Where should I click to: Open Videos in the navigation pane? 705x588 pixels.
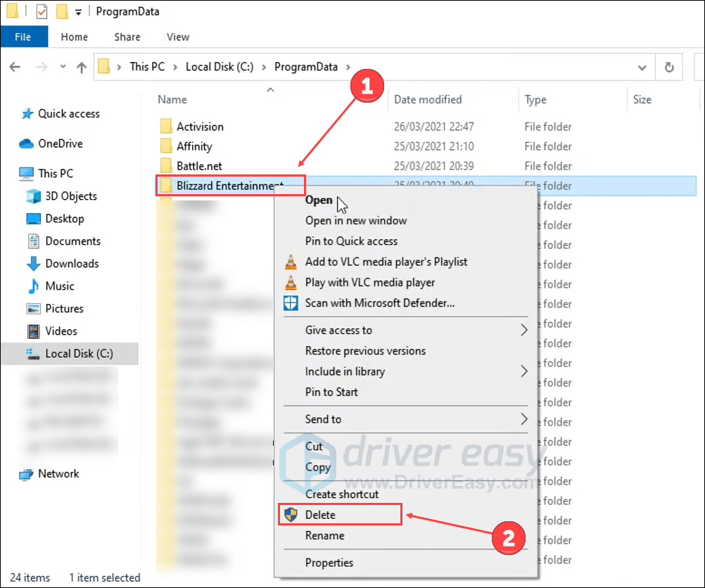[x=61, y=331]
